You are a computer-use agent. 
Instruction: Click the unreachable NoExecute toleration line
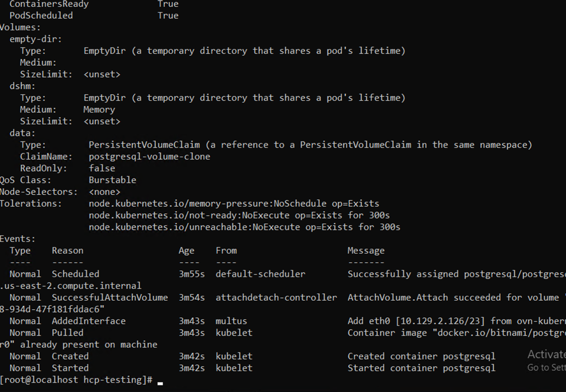(x=244, y=227)
